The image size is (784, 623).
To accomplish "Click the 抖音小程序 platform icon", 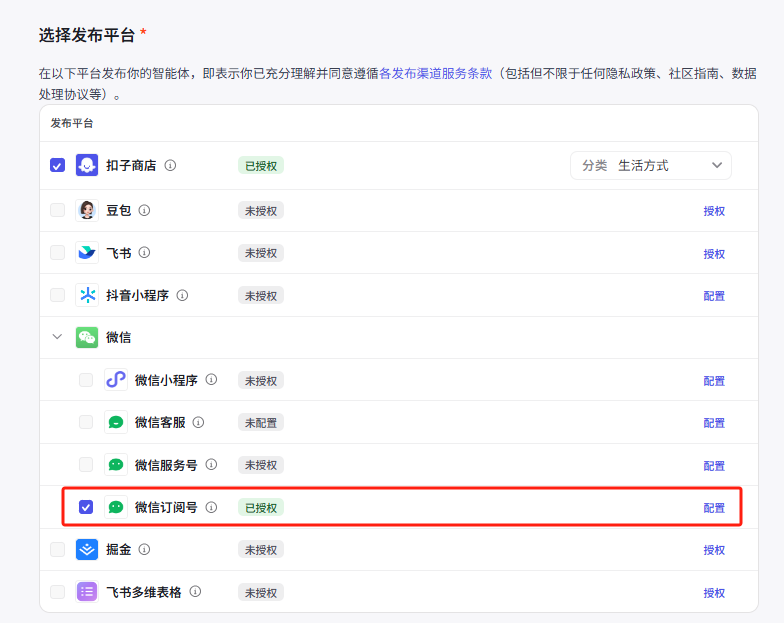I will [87, 295].
